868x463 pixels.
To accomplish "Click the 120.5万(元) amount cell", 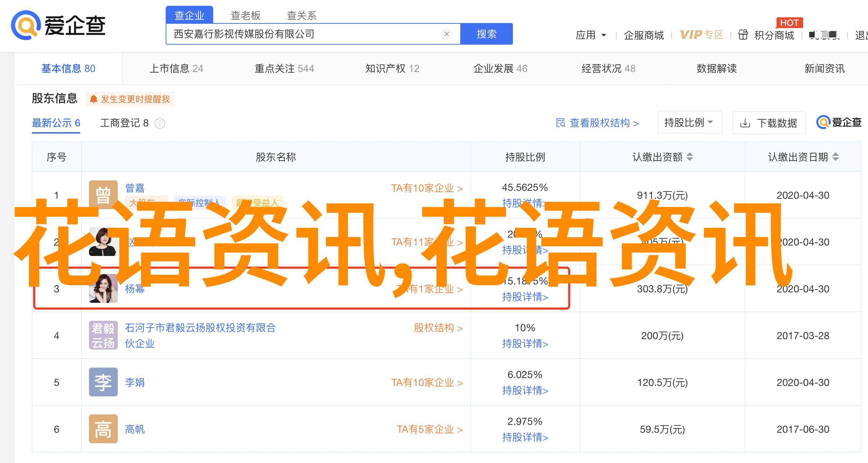I will pos(662,382).
